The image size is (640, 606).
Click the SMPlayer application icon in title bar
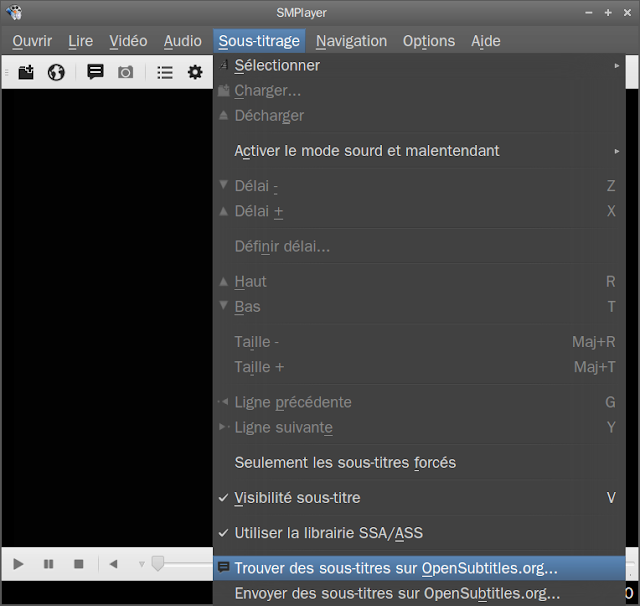pyautogui.click(x=14, y=13)
